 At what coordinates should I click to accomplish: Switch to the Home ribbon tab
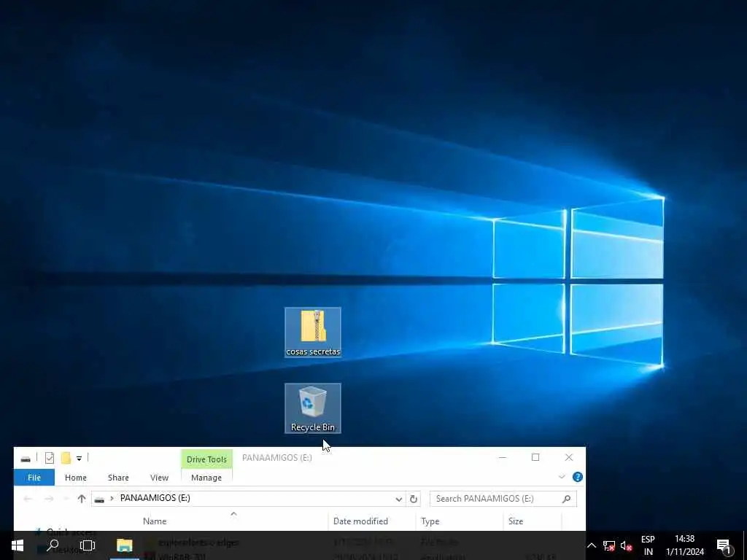coord(76,477)
